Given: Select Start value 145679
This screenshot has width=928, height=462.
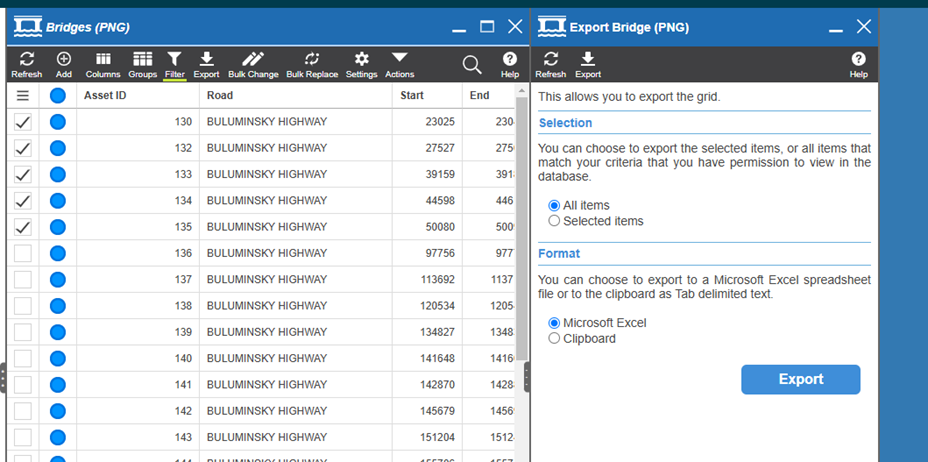Looking at the screenshot, I should tap(437, 411).
